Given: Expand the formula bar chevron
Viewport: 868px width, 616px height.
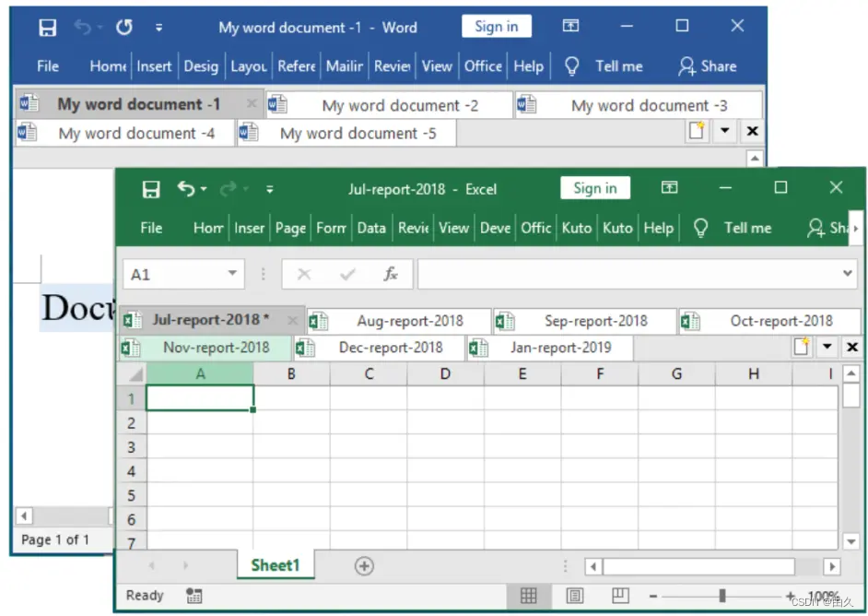Looking at the screenshot, I should click(x=848, y=273).
